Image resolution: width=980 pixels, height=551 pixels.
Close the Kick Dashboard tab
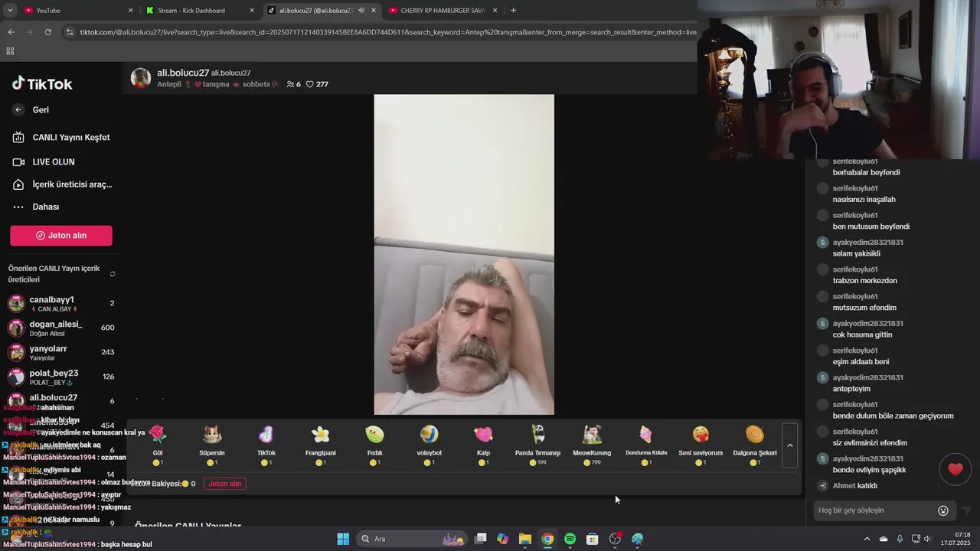[x=252, y=11]
